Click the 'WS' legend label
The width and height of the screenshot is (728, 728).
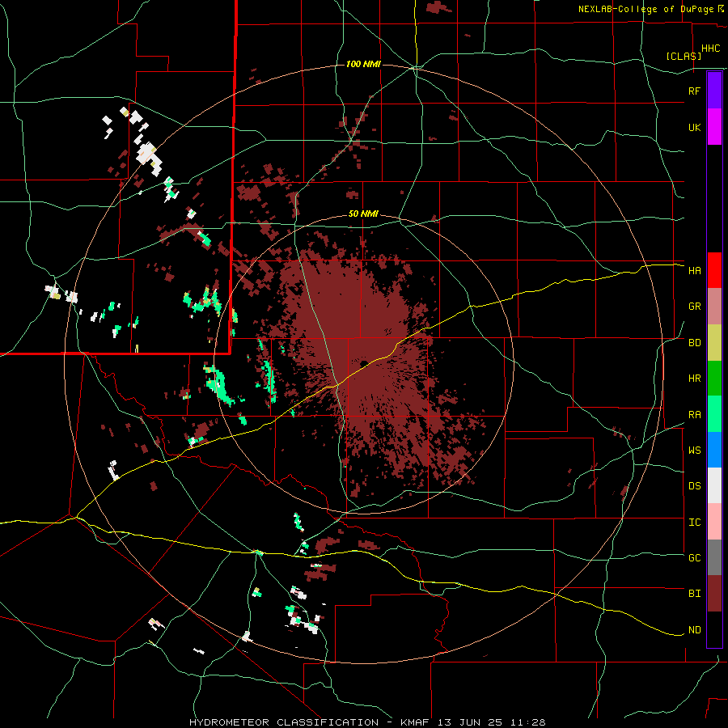click(694, 451)
